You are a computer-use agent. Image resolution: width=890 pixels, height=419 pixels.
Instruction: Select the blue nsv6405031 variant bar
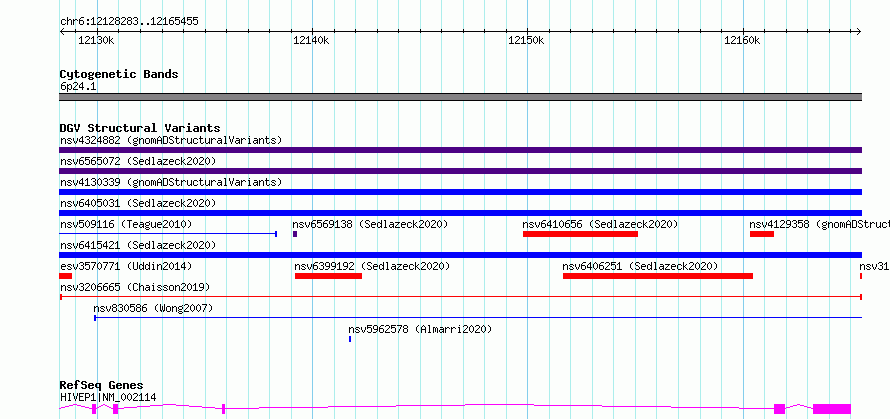pyautogui.click(x=460, y=213)
